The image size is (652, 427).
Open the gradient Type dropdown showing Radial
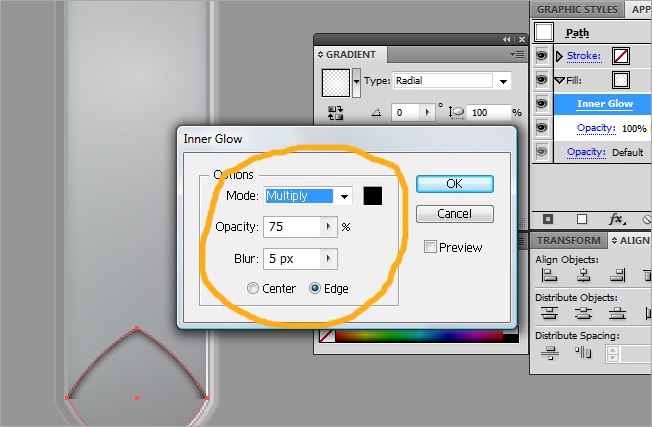click(x=503, y=81)
